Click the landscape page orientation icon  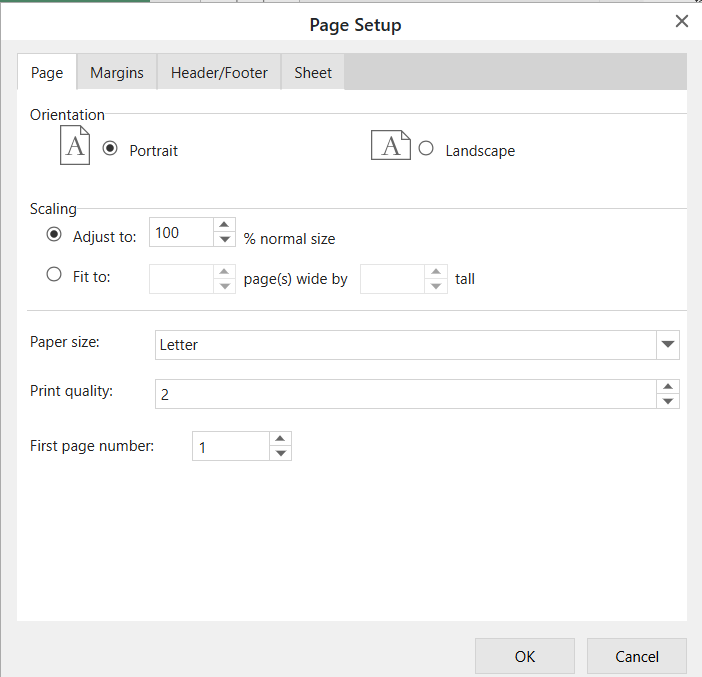pos(391,145)
